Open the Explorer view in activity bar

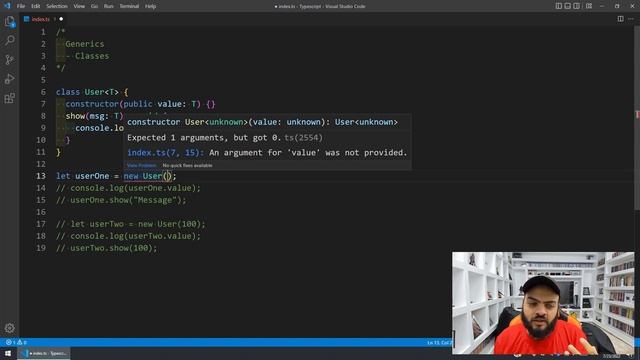(x=9, y=21)
